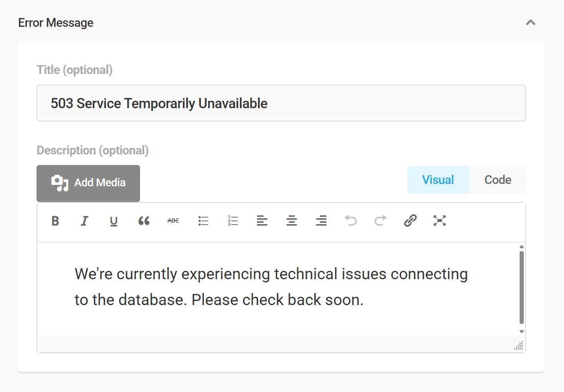The width and height of the screenshot is (564, 392).
Task: Redo the last edit
Action: pyautogui.click(x=380, y=221)
